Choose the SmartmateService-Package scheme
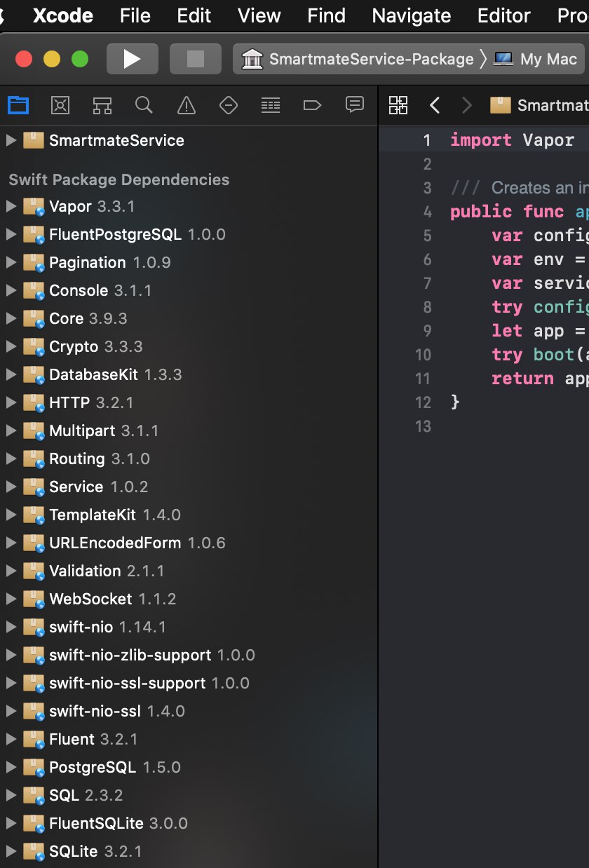589x868 pixels. click(358, 59)
